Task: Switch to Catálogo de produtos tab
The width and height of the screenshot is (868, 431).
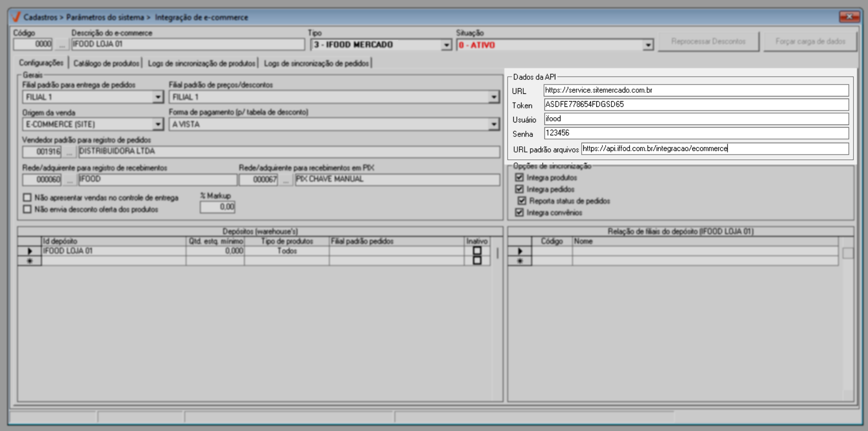Action: point(106,63)
